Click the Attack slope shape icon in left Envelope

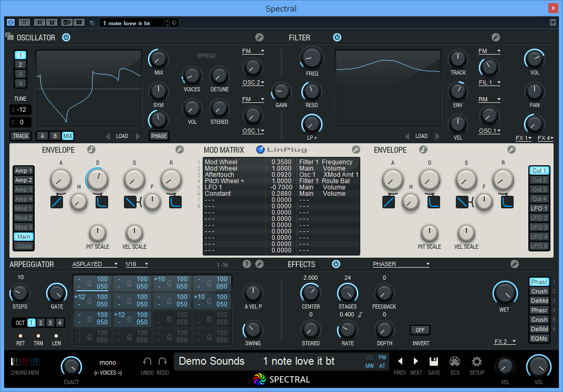click(57, 202)
